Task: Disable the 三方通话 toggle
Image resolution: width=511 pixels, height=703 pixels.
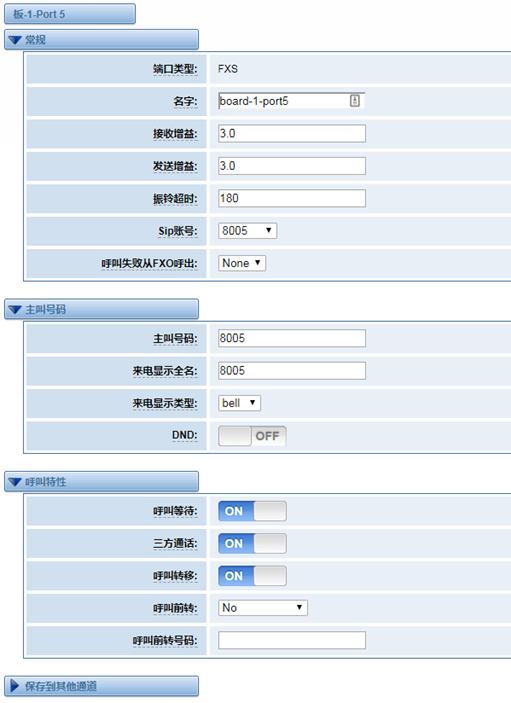Action: click(x=252, y=543)
